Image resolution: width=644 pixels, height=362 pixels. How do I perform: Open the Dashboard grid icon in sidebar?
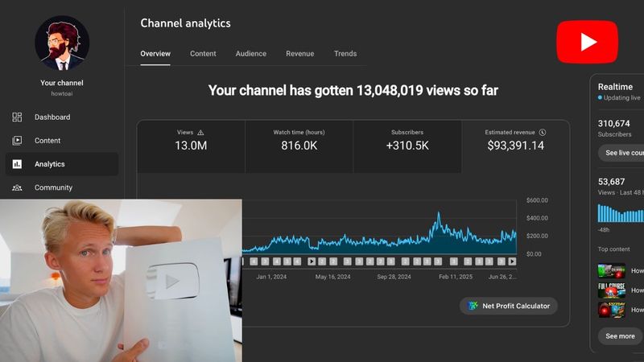click(x=17, y=117)
